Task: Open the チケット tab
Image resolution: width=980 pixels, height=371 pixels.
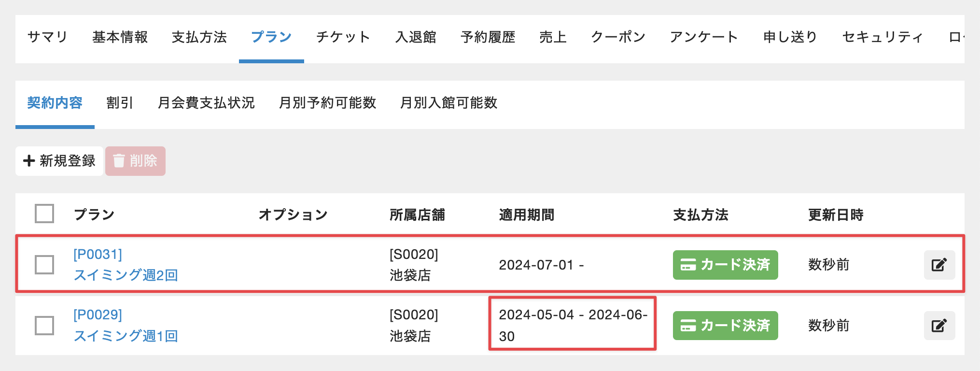Action: pyautogui.click(x=343, y=37)
